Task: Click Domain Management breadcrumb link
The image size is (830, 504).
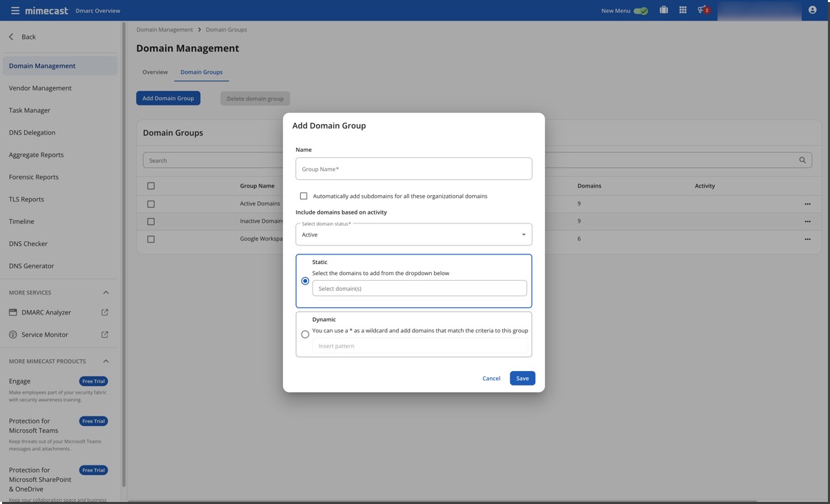Action: click(164, 30)
